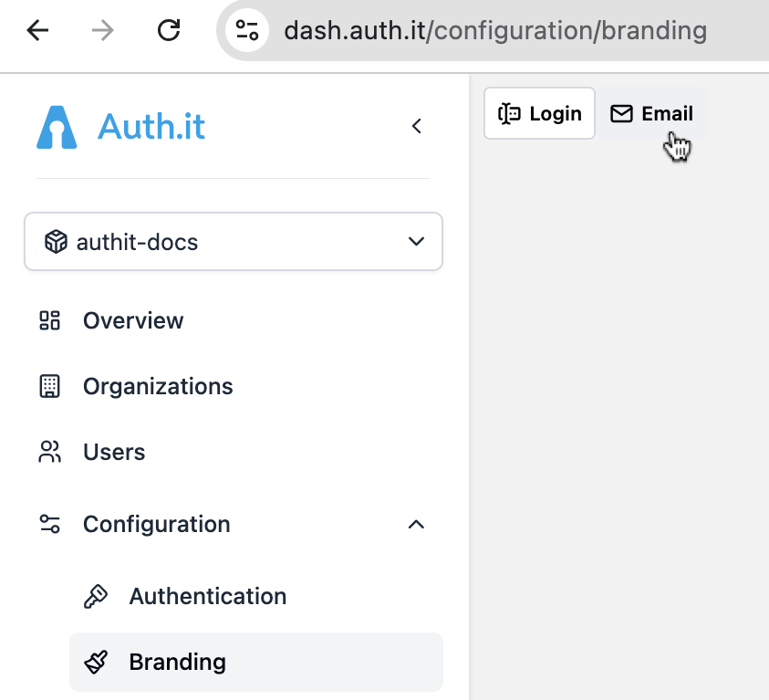Go back using the browser back arrow
The image size is (769, 700).
pyautogui.click(x=37, y=31)
